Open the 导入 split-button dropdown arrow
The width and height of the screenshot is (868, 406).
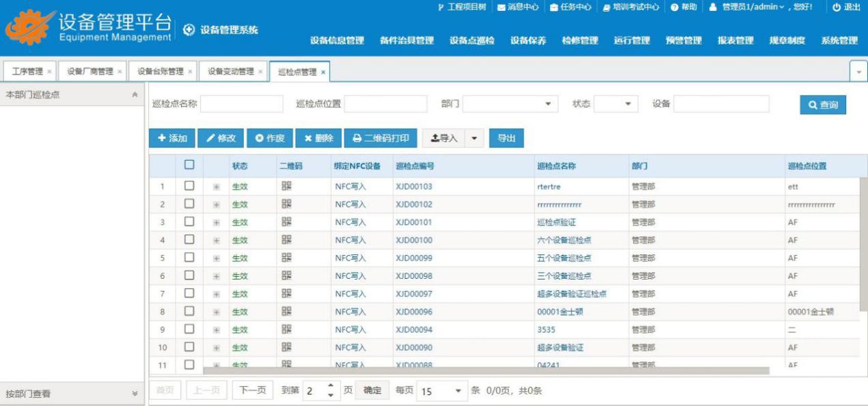coord(474,139)
